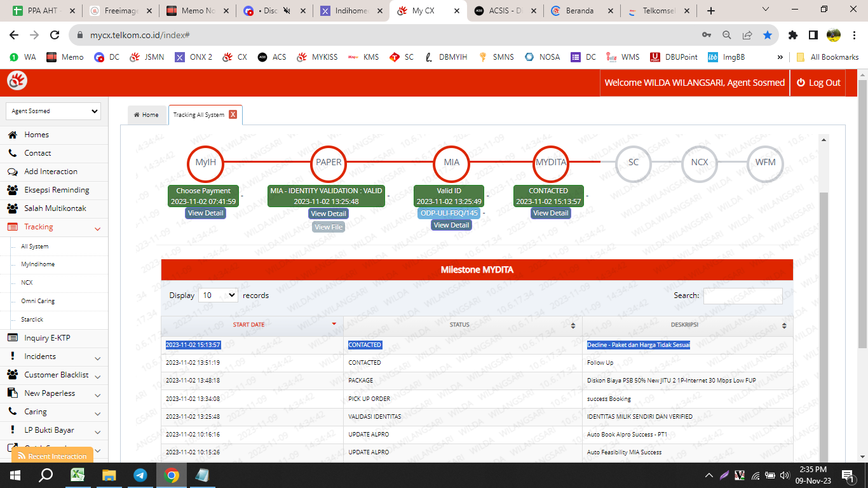Open the MYKISS bookmark
Screen dimensions: 868x488
coord(318,57)
